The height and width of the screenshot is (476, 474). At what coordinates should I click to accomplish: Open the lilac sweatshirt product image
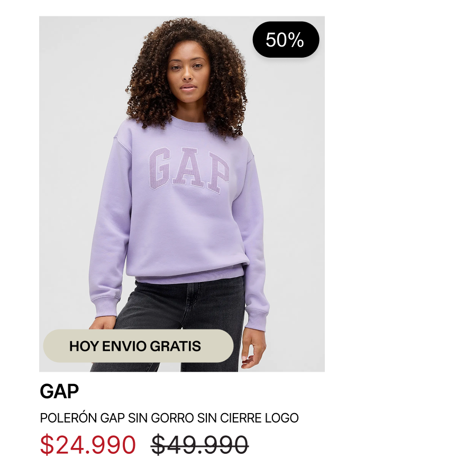tap(182, 194)
